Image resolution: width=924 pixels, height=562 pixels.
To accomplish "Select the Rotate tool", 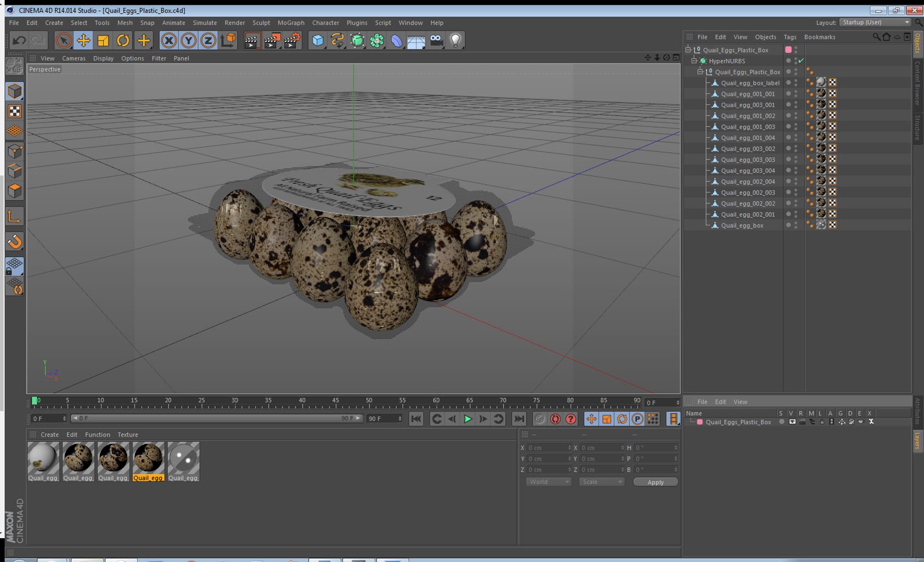I will coord(123,40).
